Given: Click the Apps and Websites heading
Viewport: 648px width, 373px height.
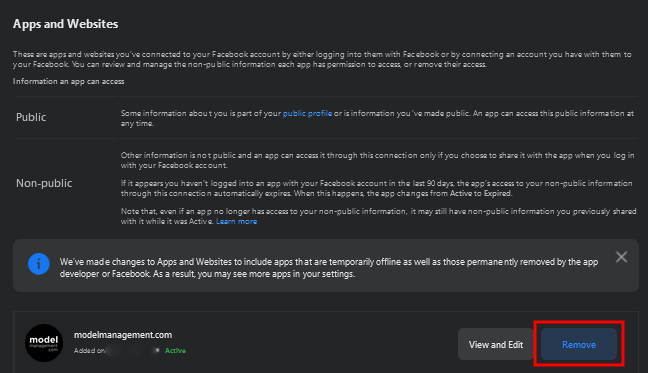Looking at the screenshot, I should coord(65,24).
